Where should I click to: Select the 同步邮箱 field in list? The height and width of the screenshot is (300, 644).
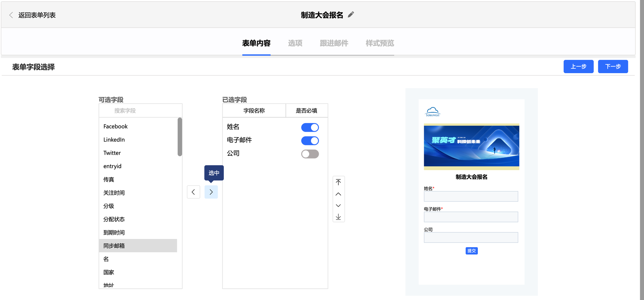[138, 246]
